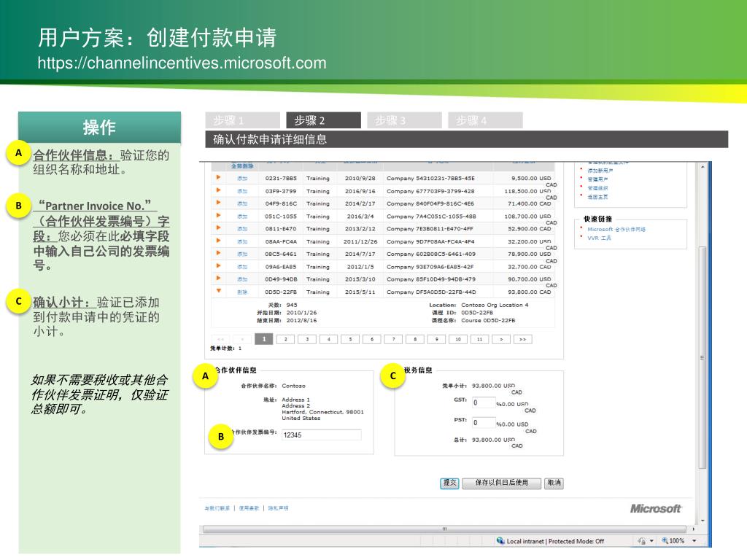The height and width of the screenshot is (560, 747).
Task: Click the 全部删除 column header link
Action: pos(242,166)
